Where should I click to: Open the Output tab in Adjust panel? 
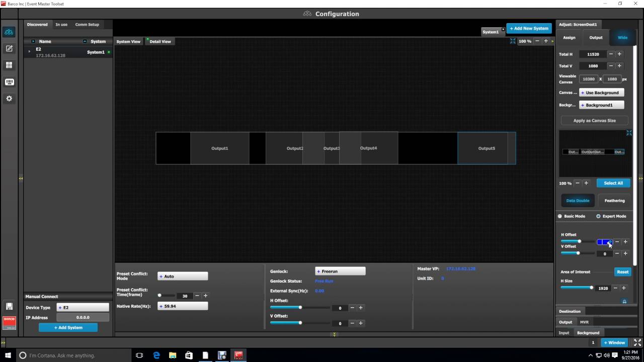point(596,38)
